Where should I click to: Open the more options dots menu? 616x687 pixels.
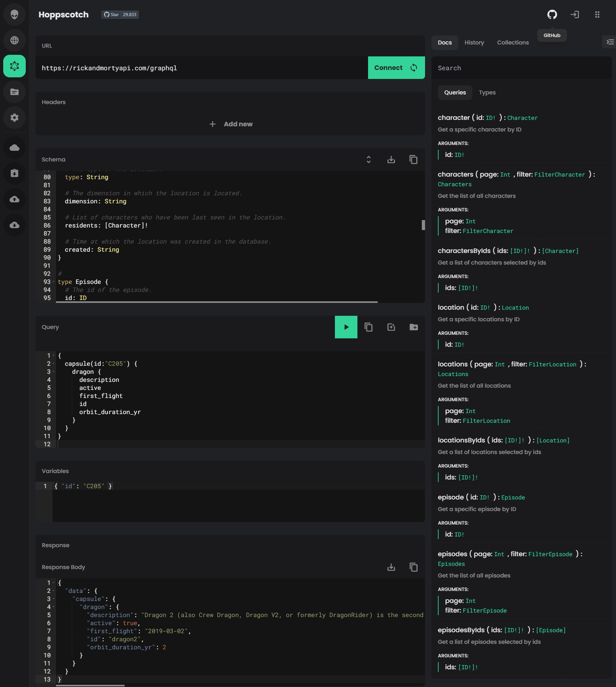[x=597, y=15]
